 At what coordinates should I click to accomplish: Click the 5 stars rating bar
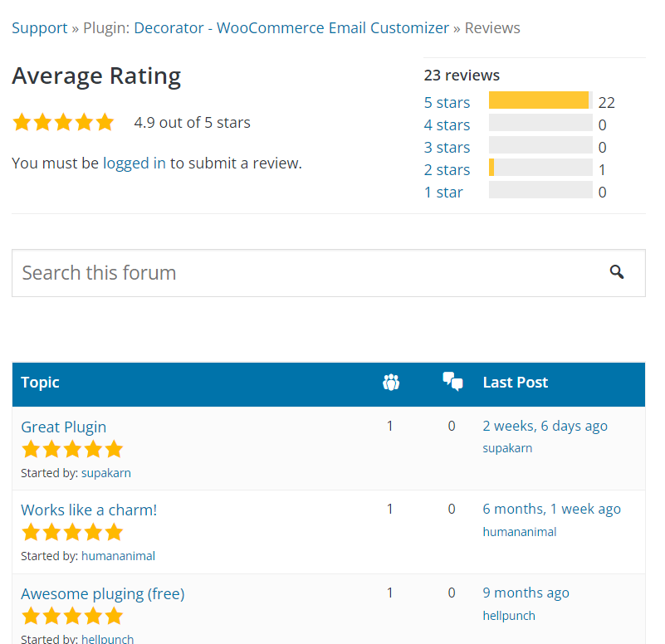[540, 101]
